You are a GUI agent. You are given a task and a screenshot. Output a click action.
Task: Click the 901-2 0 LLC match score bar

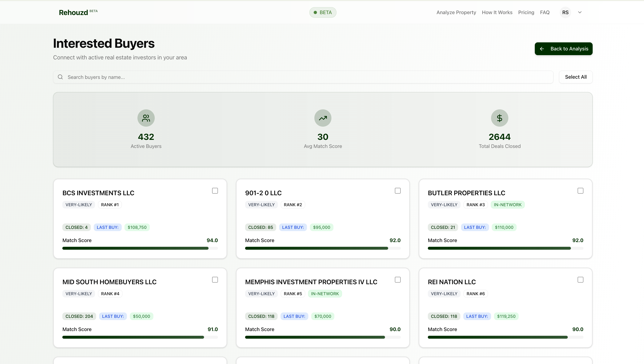(x=323, y=248)
